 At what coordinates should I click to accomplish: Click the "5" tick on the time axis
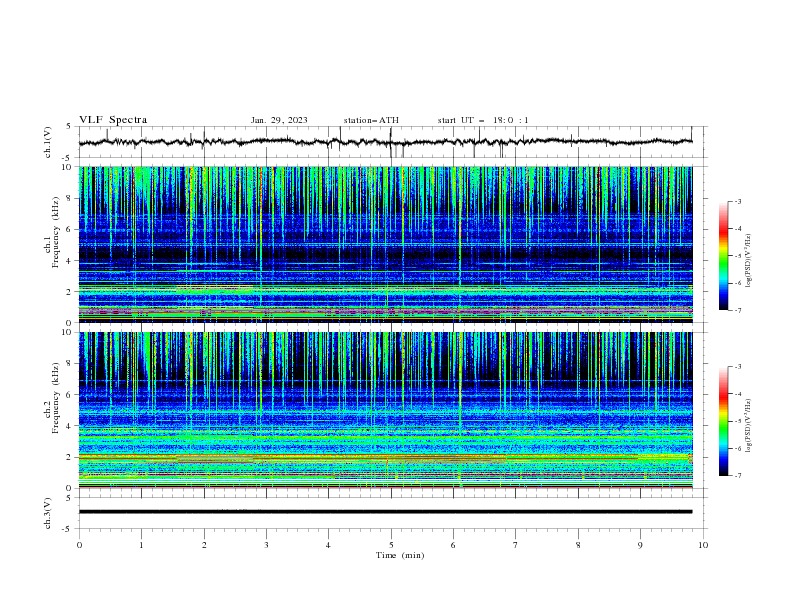(x=391, y=545)
